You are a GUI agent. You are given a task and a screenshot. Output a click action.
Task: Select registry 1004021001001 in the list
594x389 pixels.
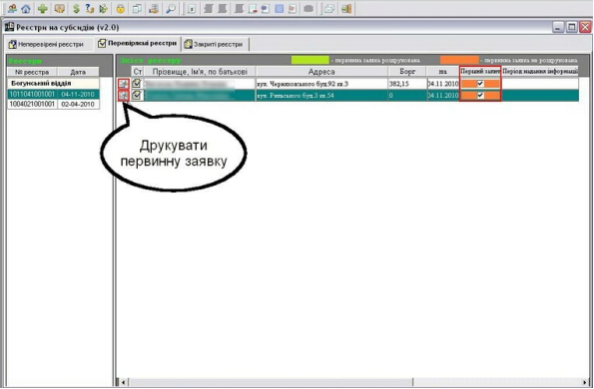click(x=53, y=104)
